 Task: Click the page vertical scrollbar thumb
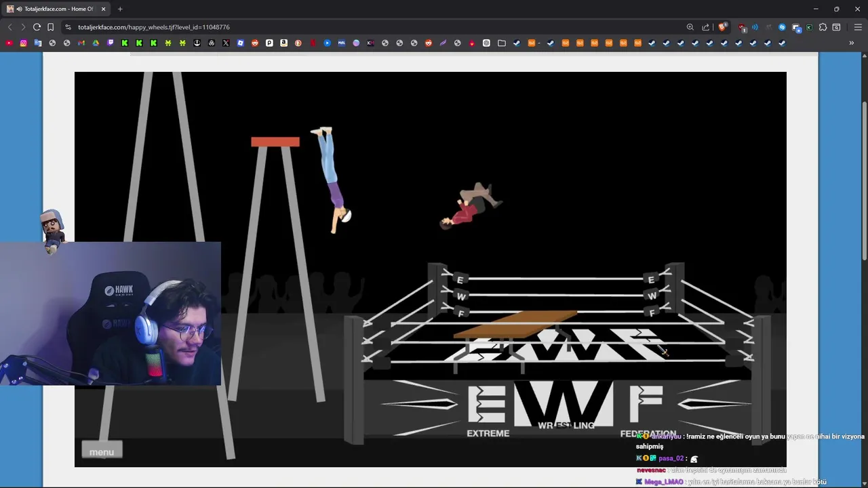[x=864, y=180]
